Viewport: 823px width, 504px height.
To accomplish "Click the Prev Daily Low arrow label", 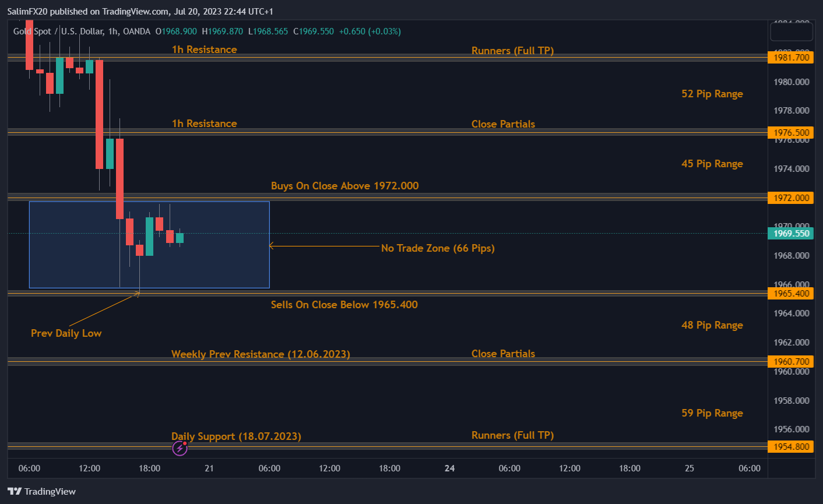I will tap(66, 333).
